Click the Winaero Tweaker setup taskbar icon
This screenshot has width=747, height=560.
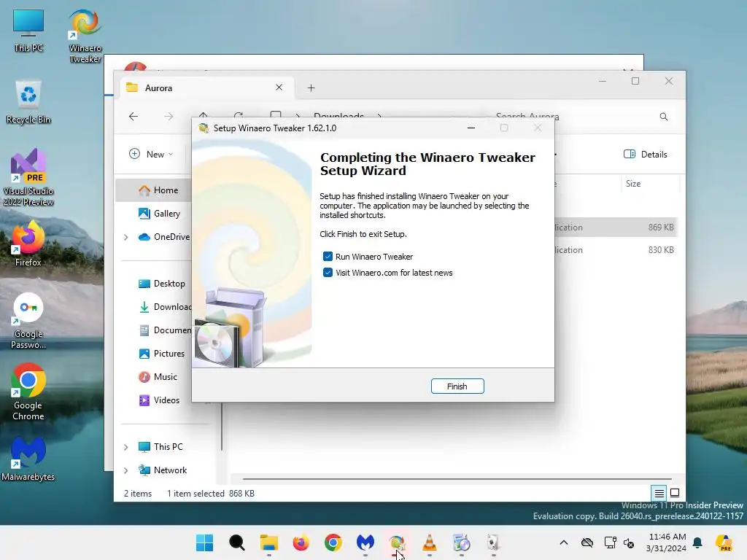tap(398, 542)
